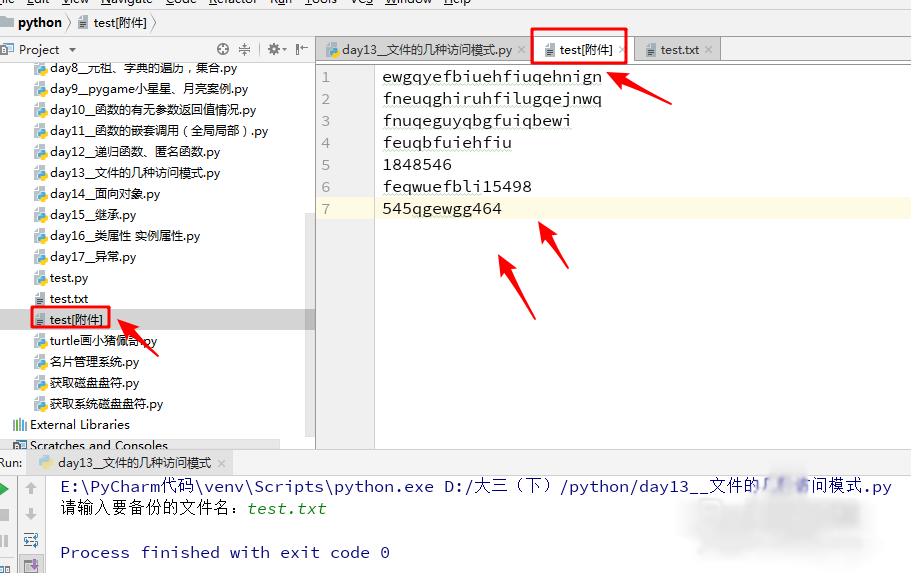The width and height of the screenshot is (911, 573).
Task: Click test[附件] in breadcrumb bar
Action: coord(120,23)
